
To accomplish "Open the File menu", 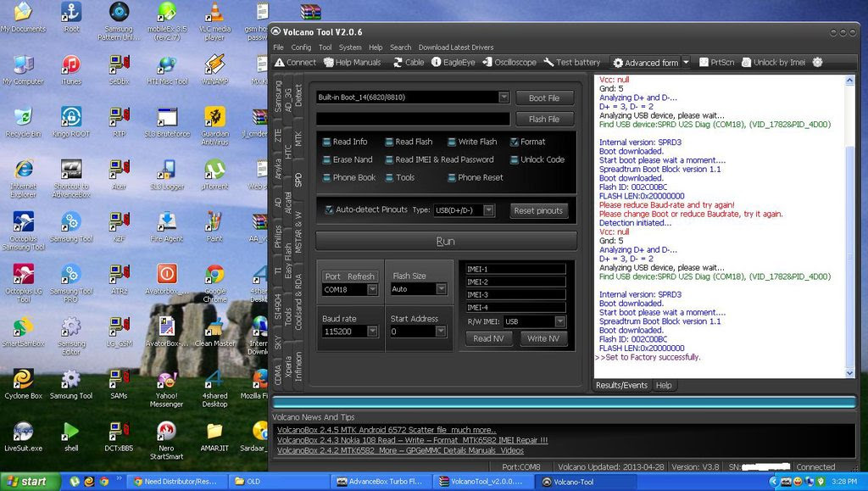I will coord(278,47).
